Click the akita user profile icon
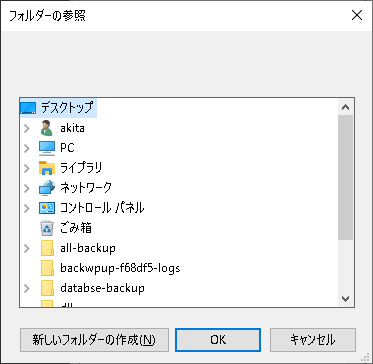Viewport: 373px width, 364px height. click(47, 128)
